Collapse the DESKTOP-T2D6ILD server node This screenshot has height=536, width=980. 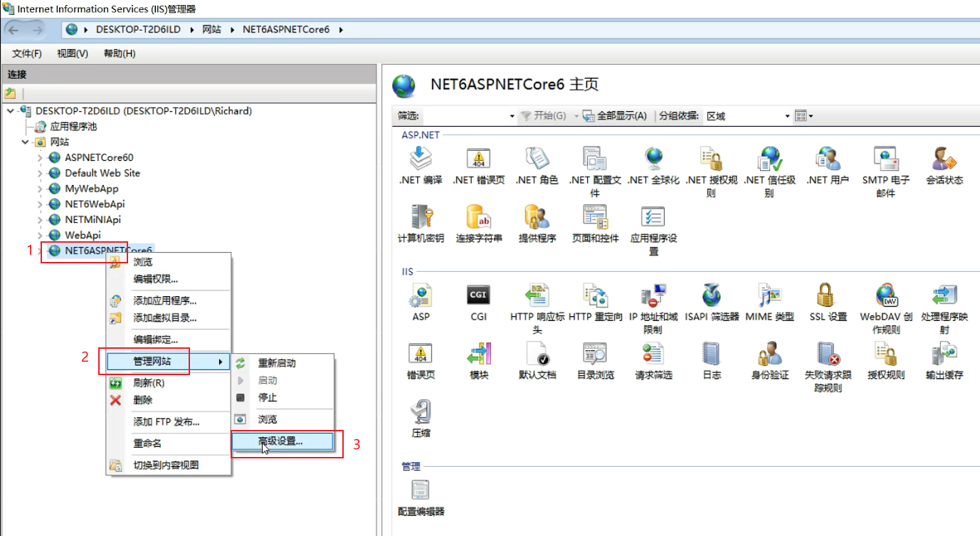point(10,111)
